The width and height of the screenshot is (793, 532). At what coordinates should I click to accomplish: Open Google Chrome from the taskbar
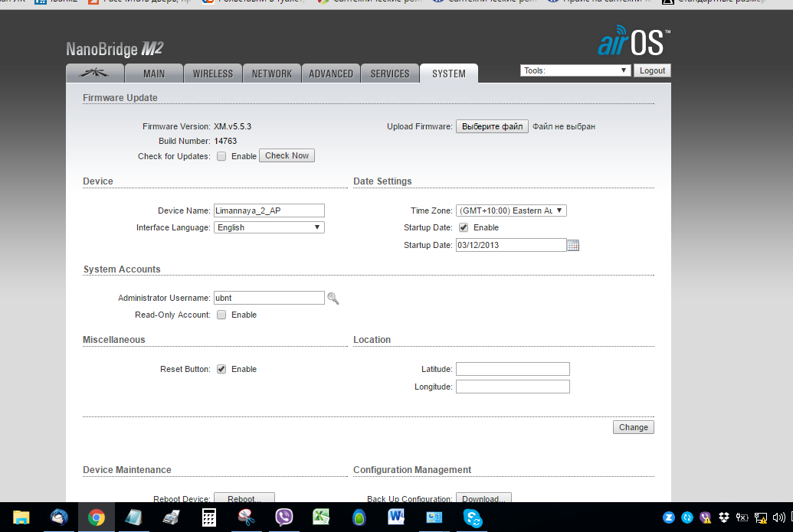coord(96,517)
